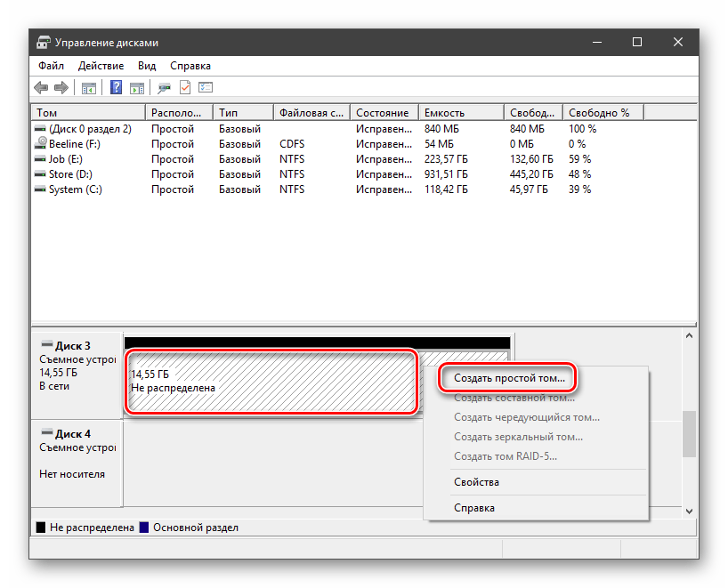Click the disk connection toolbar icon
The height and width of the screenshot is (588, 728).
coord(164,87)
